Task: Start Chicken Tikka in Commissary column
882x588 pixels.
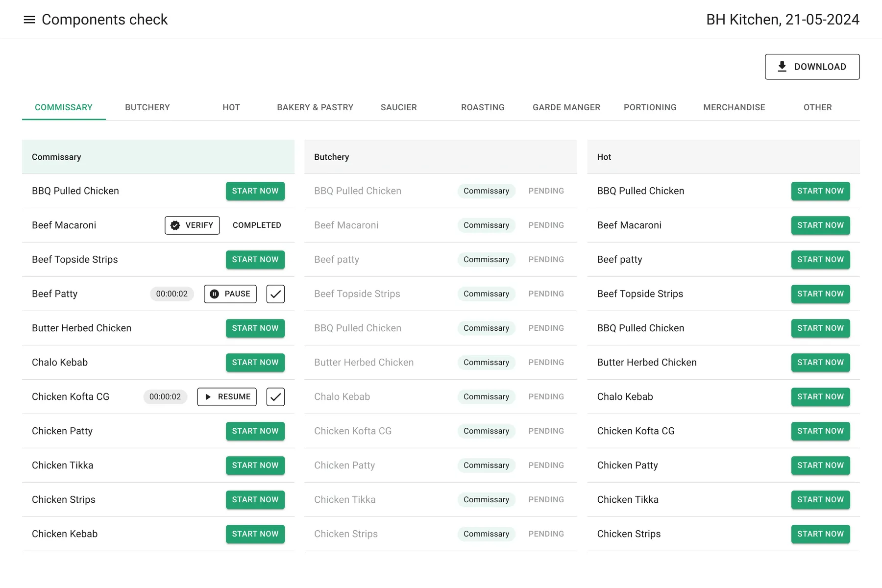Action: pyautogui.click(x=255, y=465)
